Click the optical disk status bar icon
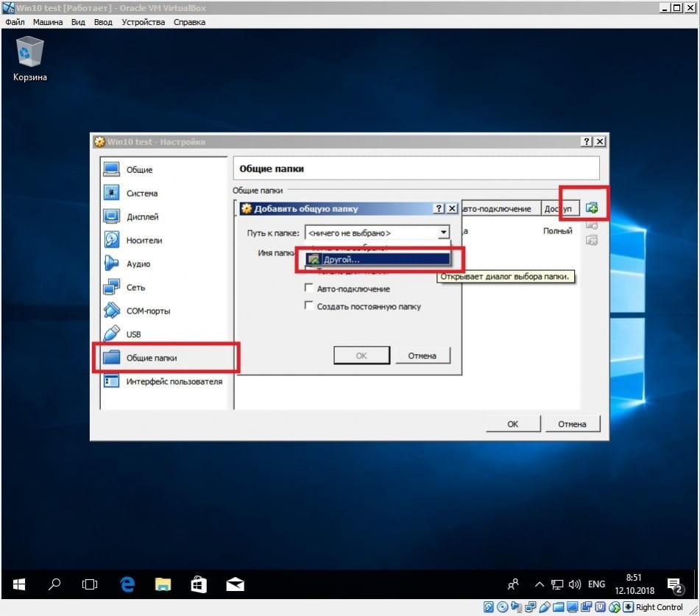The height and width of the screenshot is (616, 700). 502,607
